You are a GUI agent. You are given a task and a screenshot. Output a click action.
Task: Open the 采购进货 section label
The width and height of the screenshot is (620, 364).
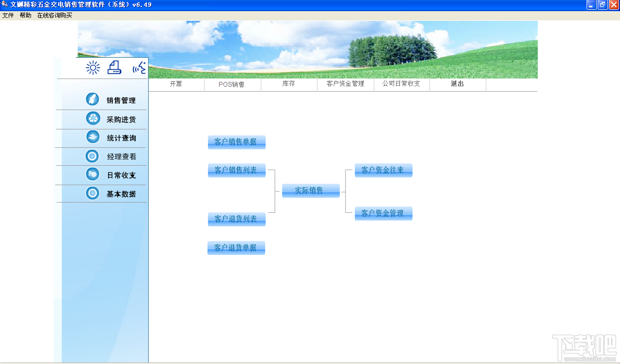pyautogui.click(x=121, y=119)
